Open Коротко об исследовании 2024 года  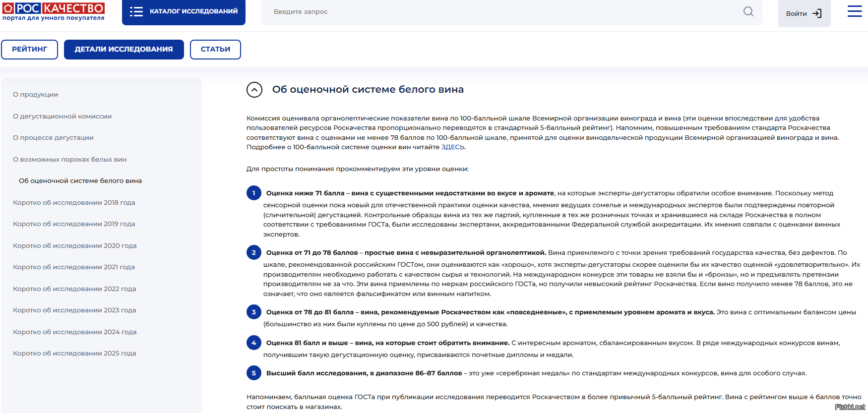[75, 332]
